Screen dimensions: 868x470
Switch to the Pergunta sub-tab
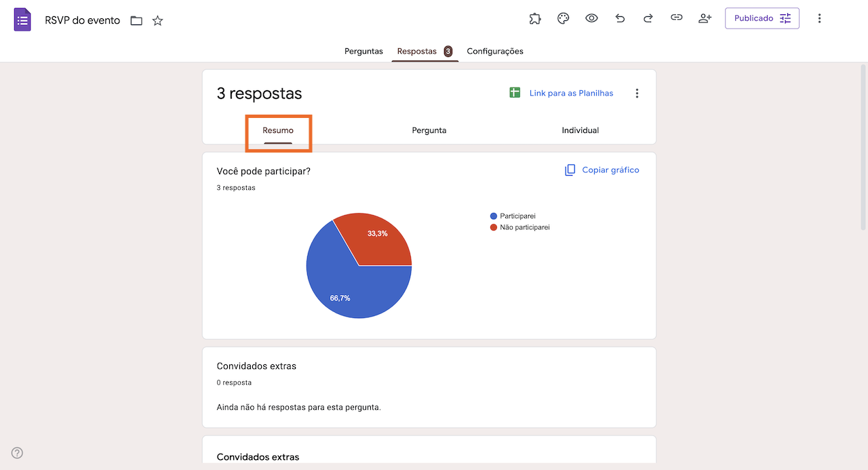click(x=429, y=130)
